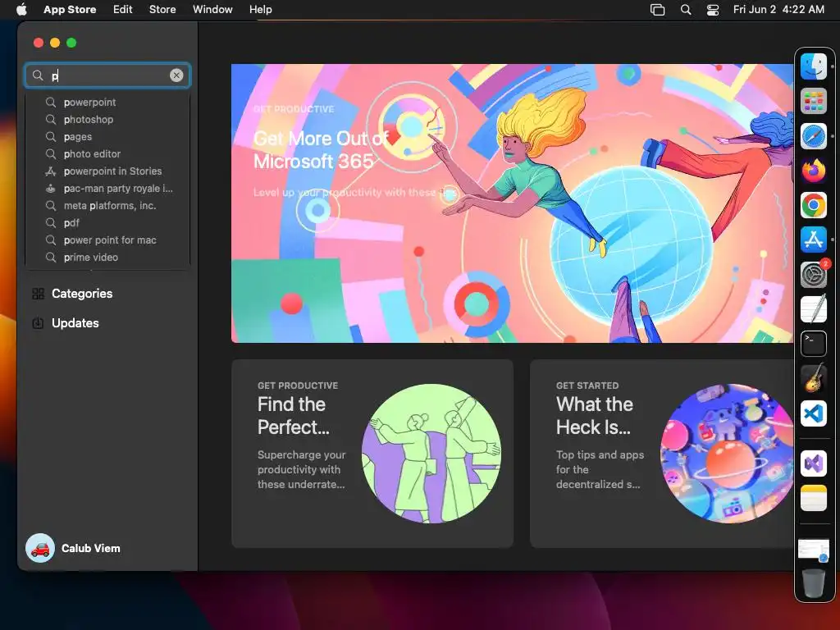
Task: Open Notes from the Dock
Action: tap(813, 498)
